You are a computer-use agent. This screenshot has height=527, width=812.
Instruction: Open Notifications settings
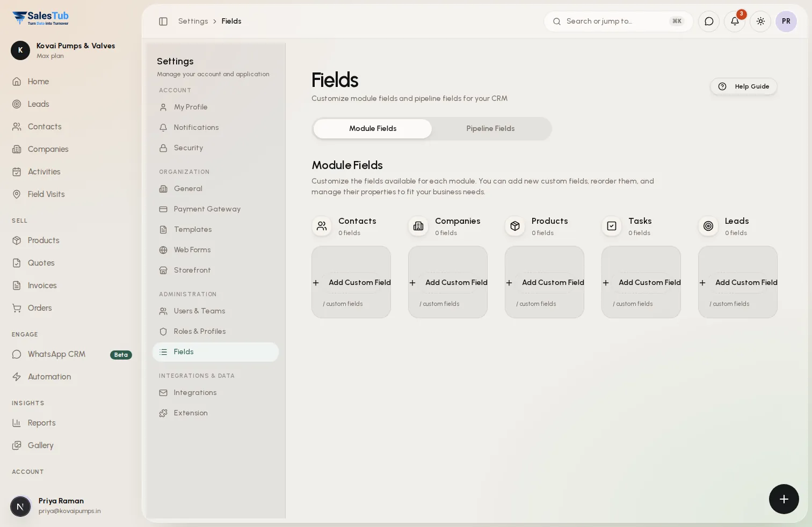click(x=215, y=128)
